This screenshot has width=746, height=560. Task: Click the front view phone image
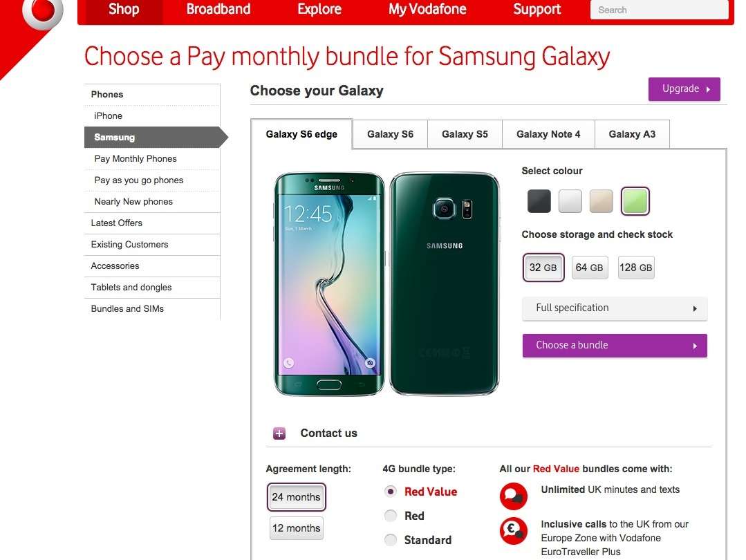click(329, 283)
